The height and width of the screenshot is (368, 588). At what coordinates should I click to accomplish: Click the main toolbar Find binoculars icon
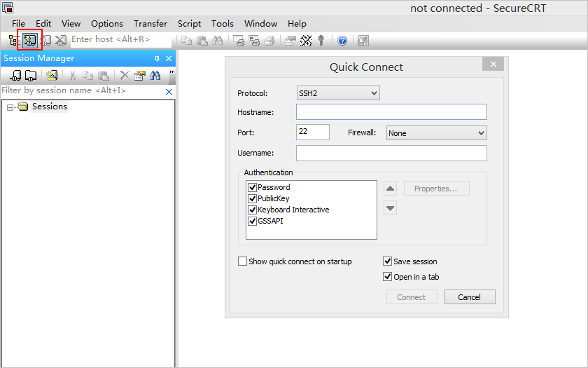point(218,40)
